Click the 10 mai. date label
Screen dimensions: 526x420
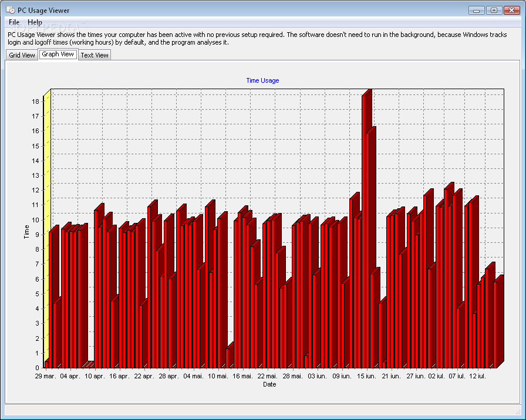(218, 376)
